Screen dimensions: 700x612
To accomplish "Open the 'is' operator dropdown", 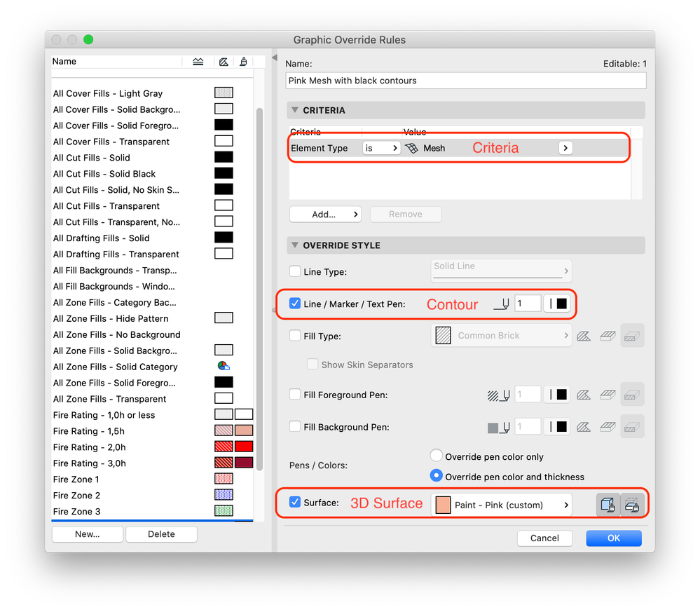I will click(381, 148).
